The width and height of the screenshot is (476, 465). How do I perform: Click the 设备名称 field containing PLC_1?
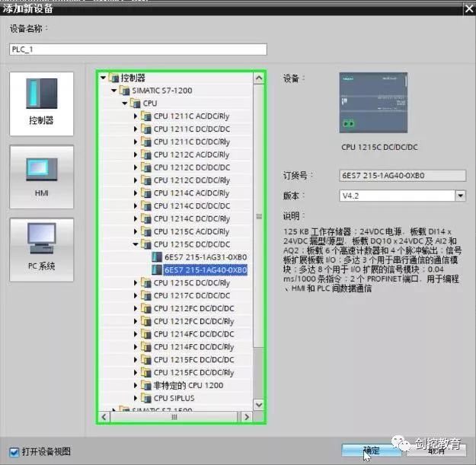click(138, 49)
